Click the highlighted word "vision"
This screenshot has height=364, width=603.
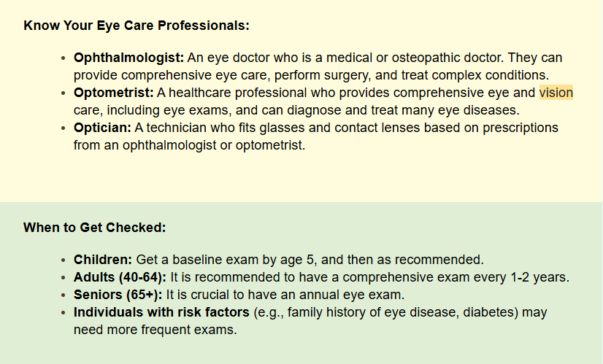point(556,93)
